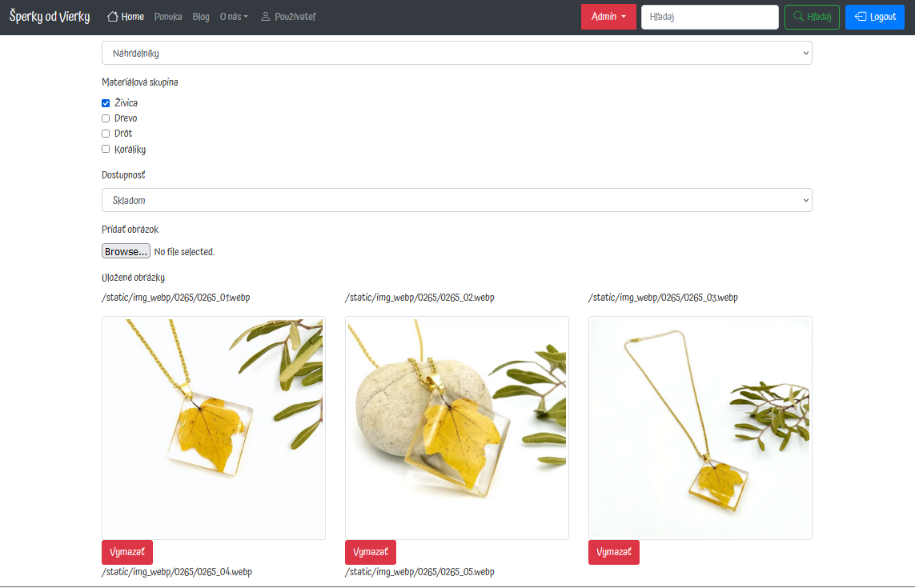Click the magnifier icon on Hľadaj button

click(x=798, y=16)
